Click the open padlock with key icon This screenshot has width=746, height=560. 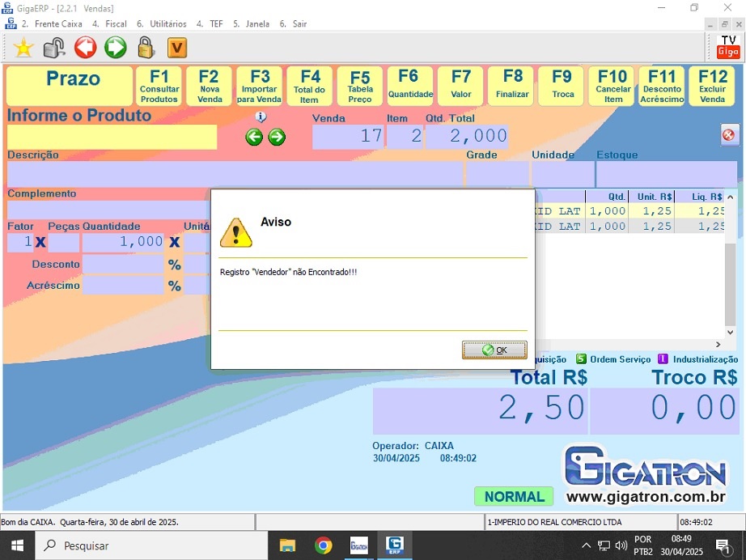54,48
